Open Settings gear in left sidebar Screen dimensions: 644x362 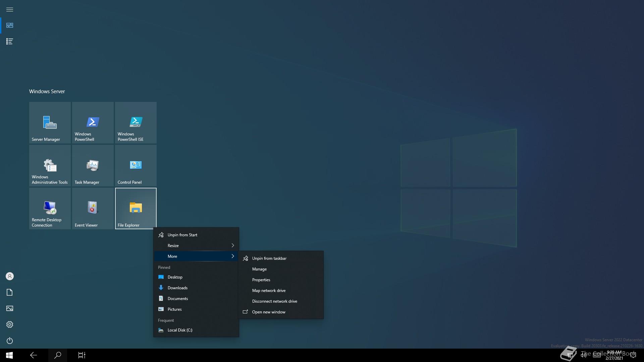[x=10, y=324]
